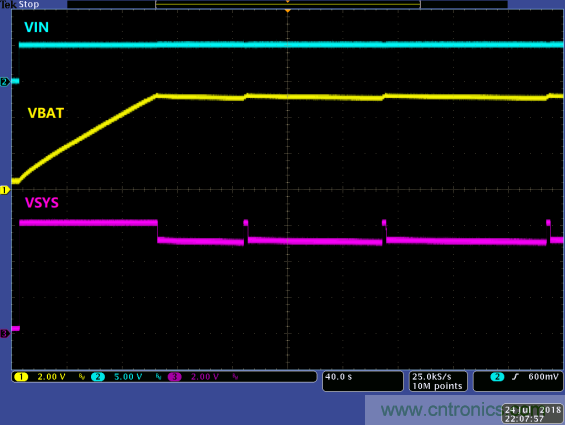
Task: Click the rising edge trigger slope icon
Action: pos(515,377)
